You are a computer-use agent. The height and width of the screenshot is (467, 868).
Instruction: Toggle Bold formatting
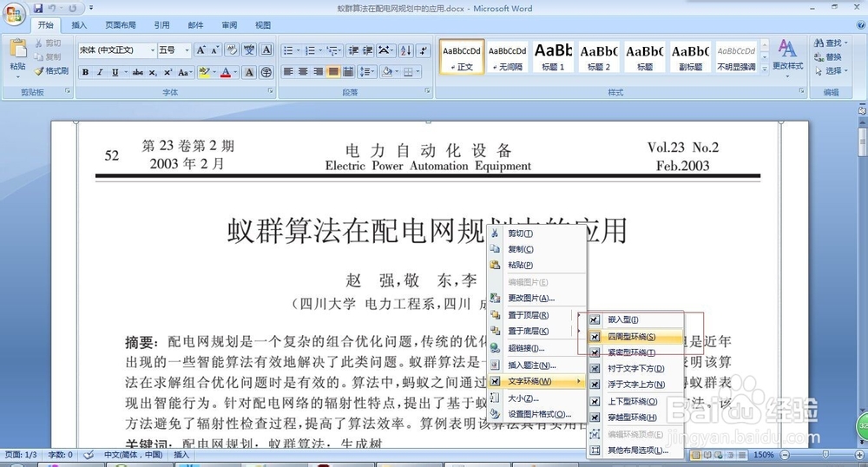pos(86,72)
